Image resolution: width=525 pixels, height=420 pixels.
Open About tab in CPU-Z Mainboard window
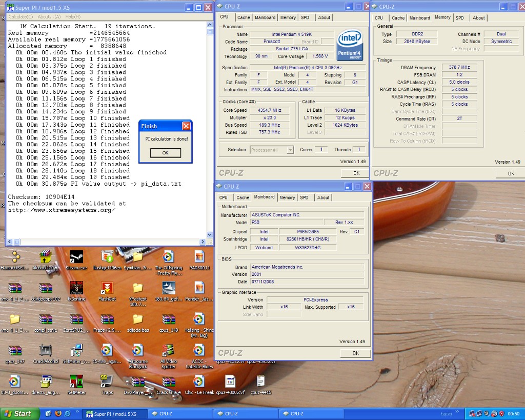pos(323,197)
